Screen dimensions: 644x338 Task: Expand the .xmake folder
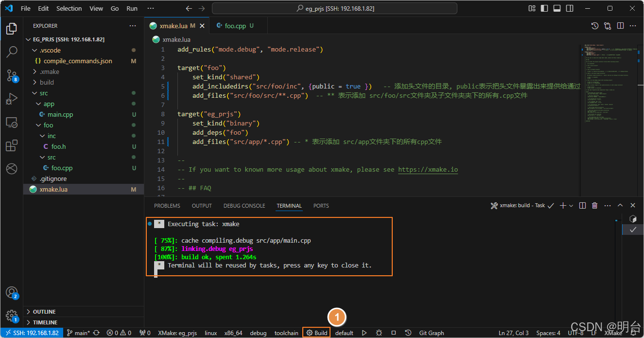tap(35, 71)
